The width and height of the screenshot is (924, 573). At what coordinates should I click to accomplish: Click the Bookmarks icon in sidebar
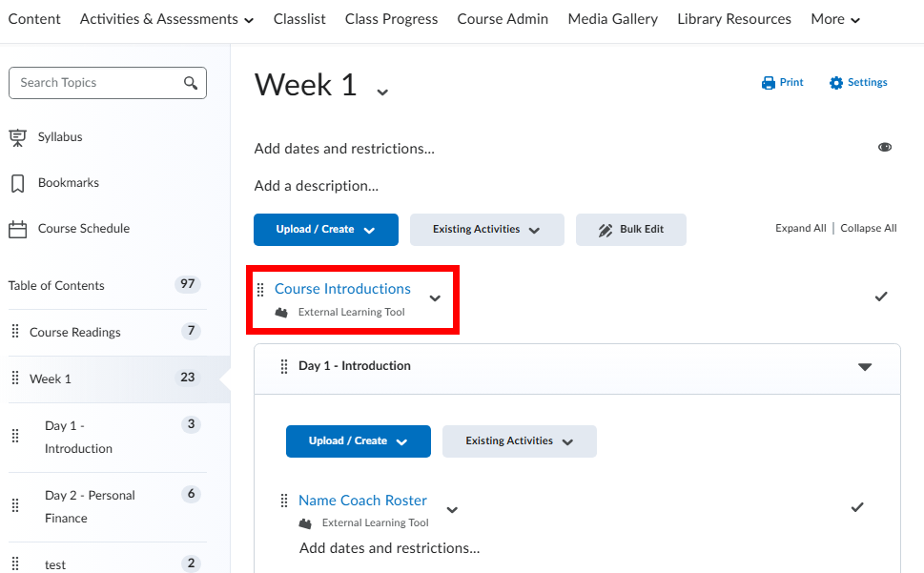tap(17, 183)
